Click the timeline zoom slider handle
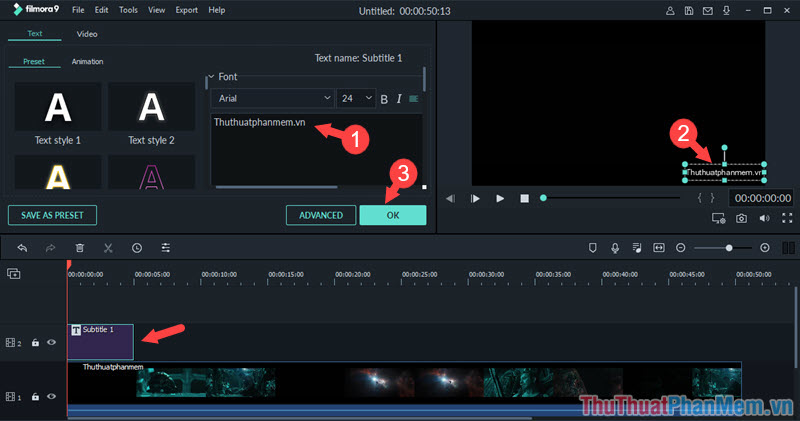This screenshot has width=800, height=421. pos(729,248)
